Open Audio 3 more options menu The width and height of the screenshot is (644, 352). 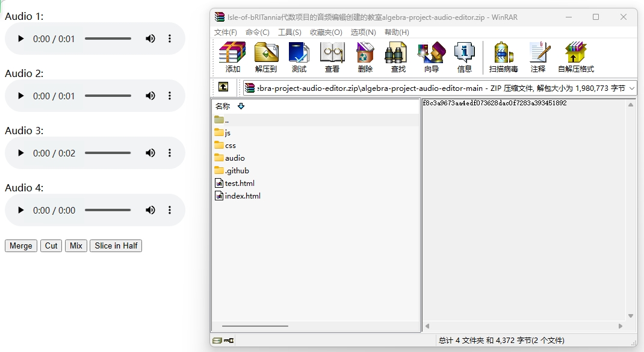tap(170, 153)
